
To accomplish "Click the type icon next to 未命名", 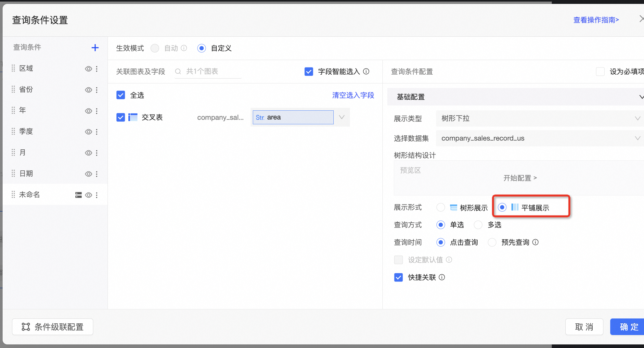I will coord(78,195).
